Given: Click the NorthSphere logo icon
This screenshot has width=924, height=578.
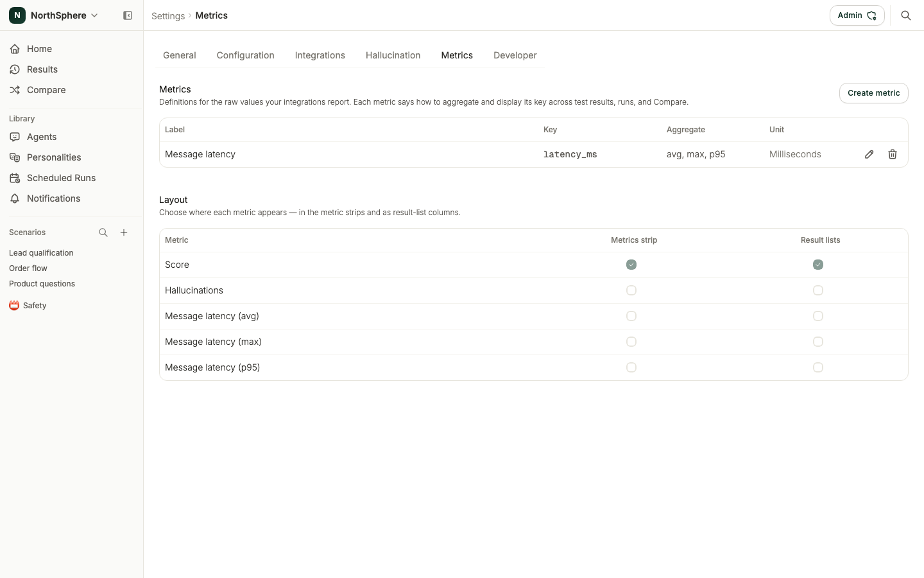Looking at the screenshot, I should [17, 15].
